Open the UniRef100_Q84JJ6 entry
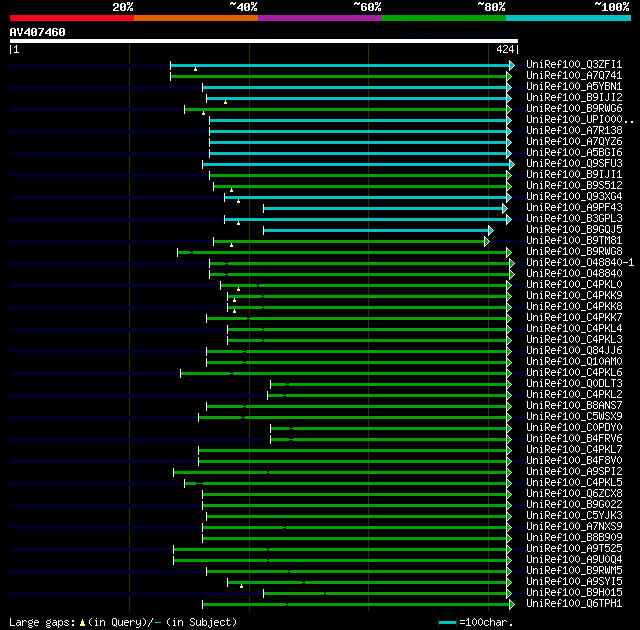 (574, 351)
